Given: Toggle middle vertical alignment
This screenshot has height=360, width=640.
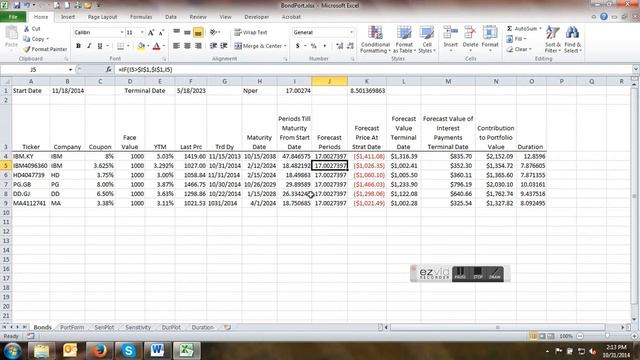Looking at the screenshot, I should (187, 32).
